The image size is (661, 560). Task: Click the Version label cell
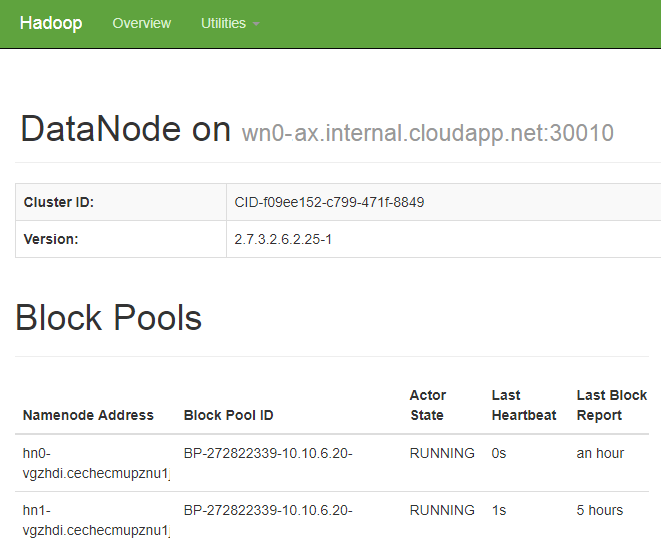click(x=121, y=239)
